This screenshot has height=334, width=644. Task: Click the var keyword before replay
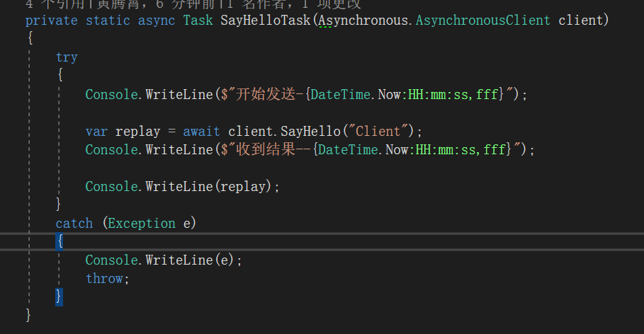(96, 132)
